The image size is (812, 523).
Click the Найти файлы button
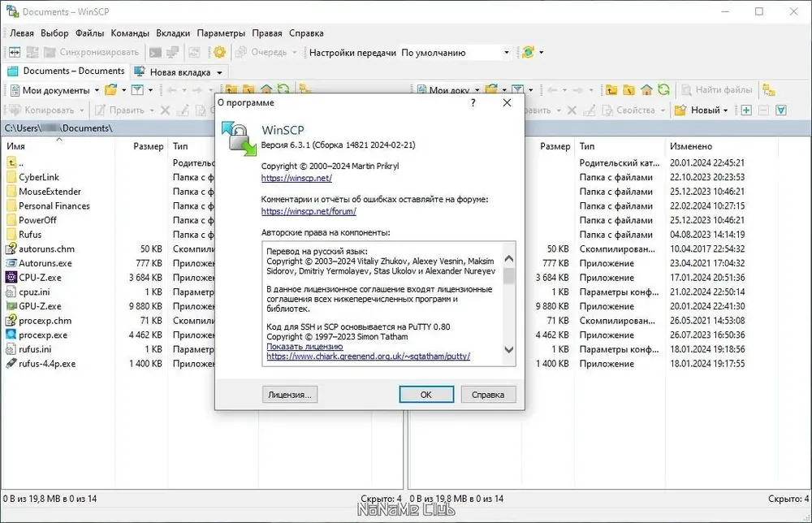[717, 90]
